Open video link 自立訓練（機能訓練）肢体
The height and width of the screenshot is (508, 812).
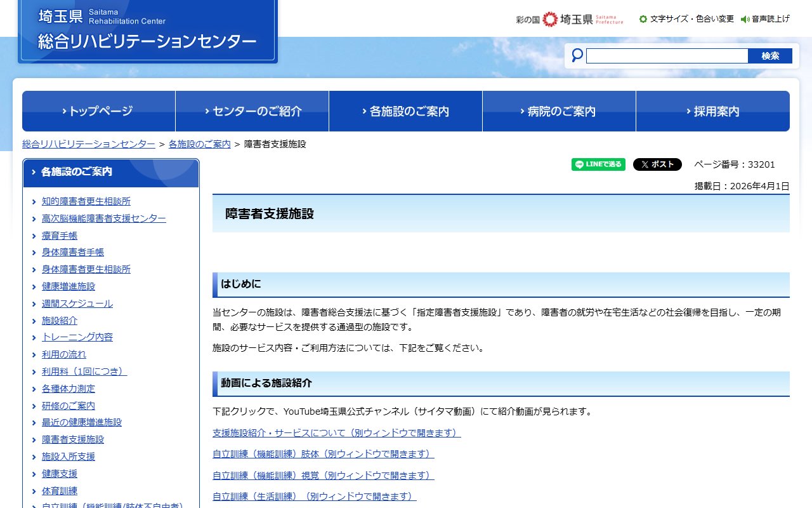(324, 454)
